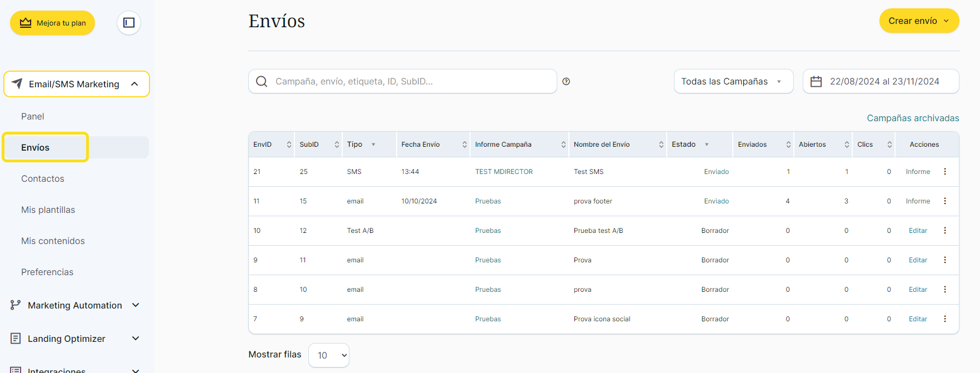980x373 pixels.
Task: Click the calendar date range picker
Action: coord(881,82)
